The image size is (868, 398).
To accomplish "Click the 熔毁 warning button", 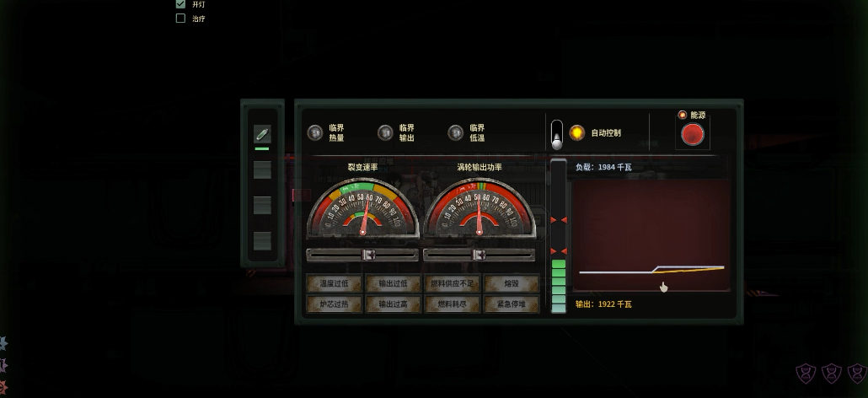I will click(x=512, y=284).
